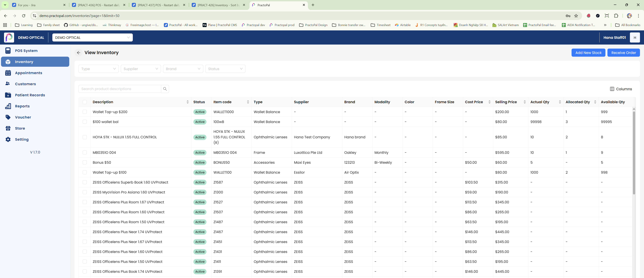Check the Wallet Top-up $200 row checkbox
The image size is (644, 278).
(x=85, y=112)
